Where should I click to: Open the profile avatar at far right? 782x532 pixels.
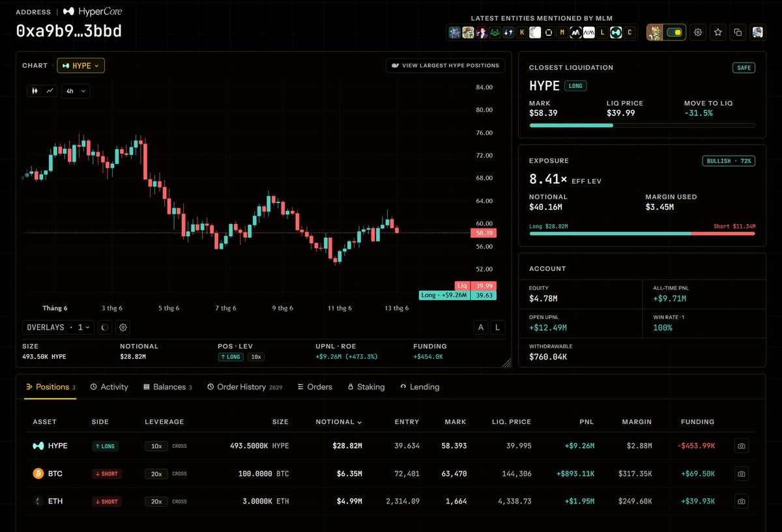(757, 32)
